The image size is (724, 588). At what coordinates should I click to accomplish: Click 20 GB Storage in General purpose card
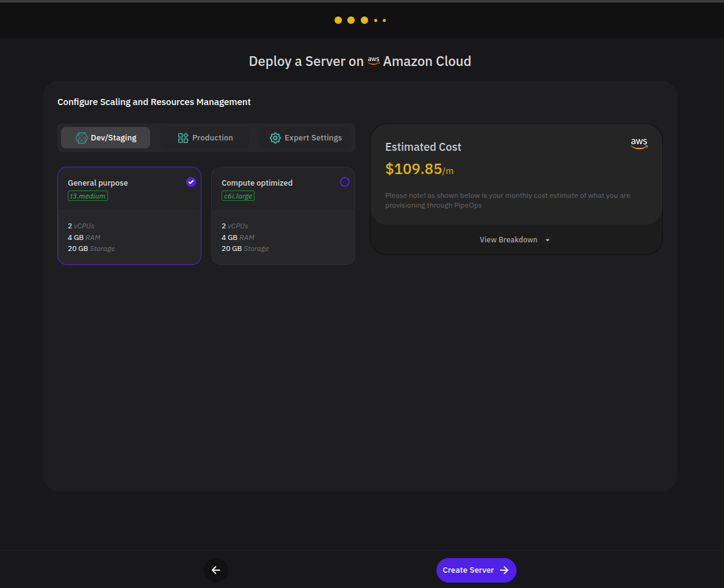point(92,249)
